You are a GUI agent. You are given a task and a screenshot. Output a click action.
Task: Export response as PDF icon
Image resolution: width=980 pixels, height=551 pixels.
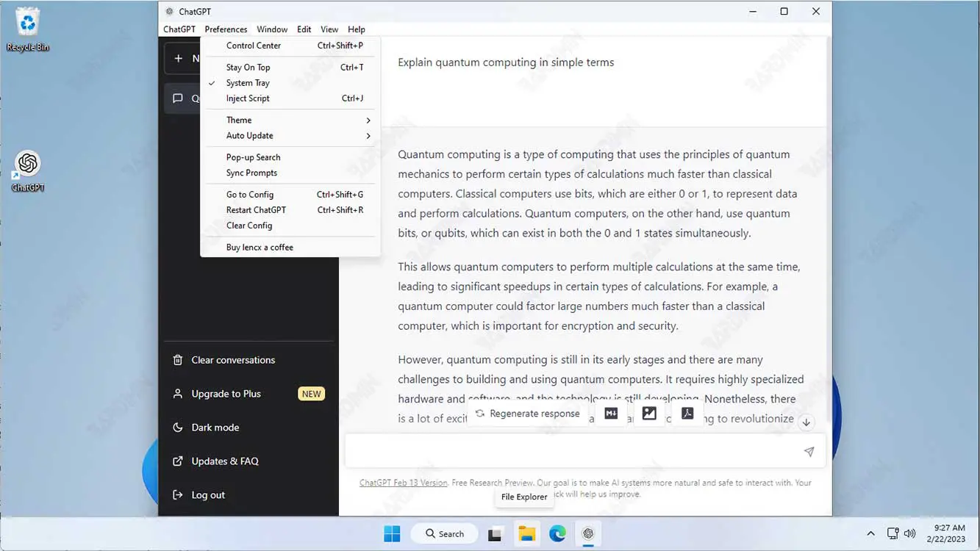point(687,414)
